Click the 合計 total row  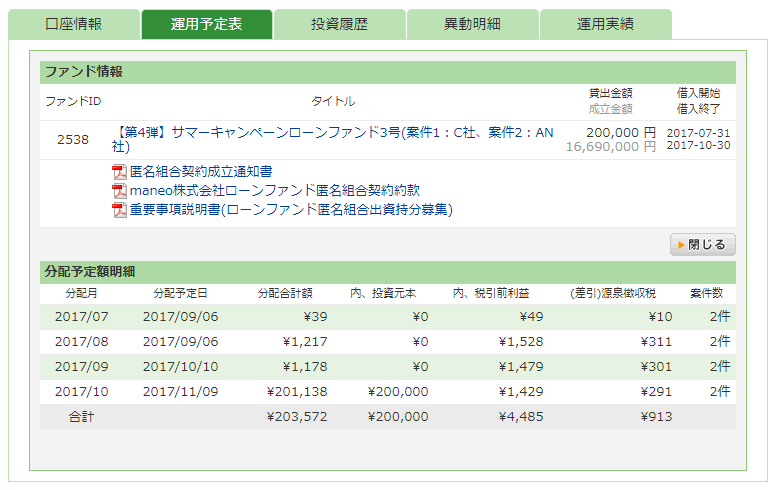point(387,417)
